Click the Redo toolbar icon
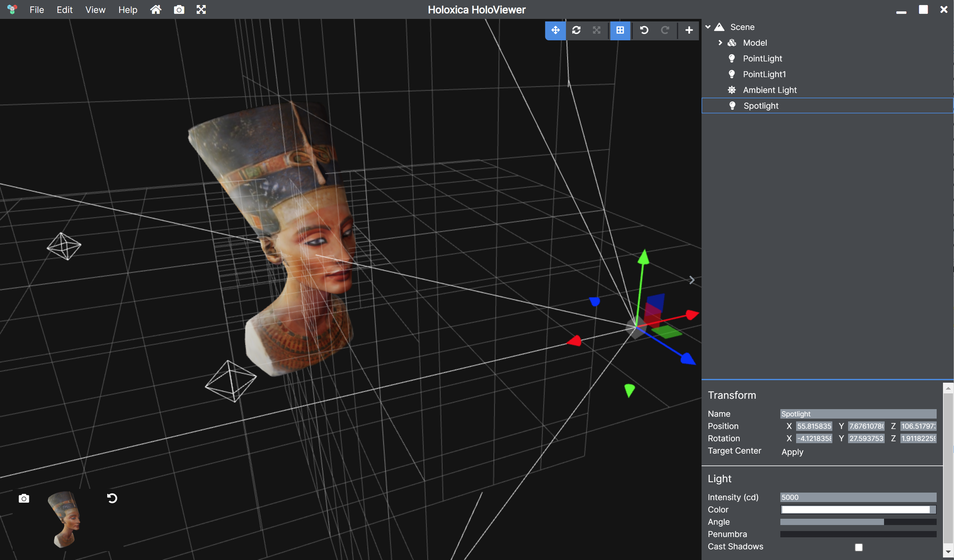954x560 pixels. pyautogui.click(x=664, y=30)
